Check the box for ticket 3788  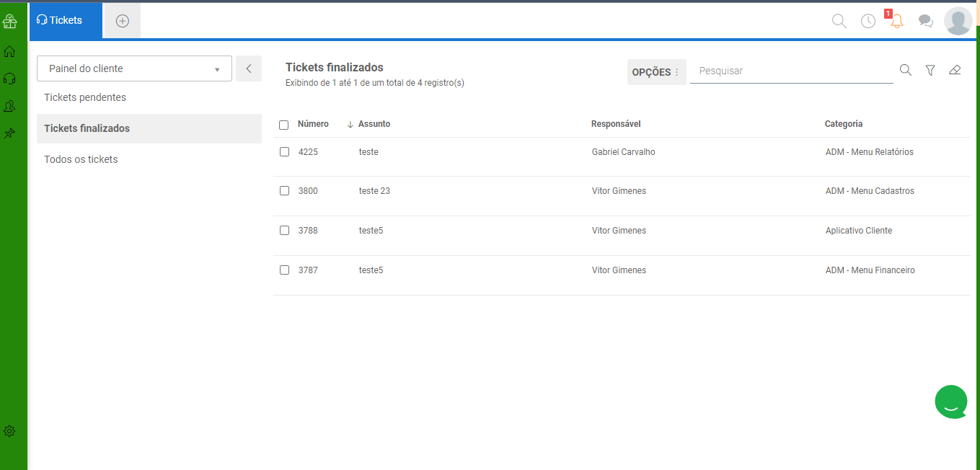coord(284,231)
